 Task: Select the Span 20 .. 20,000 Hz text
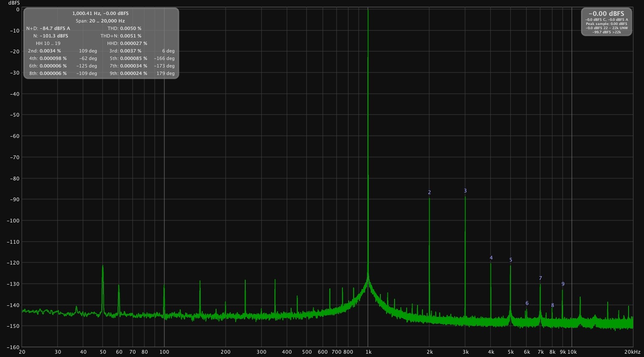[101, 21]
